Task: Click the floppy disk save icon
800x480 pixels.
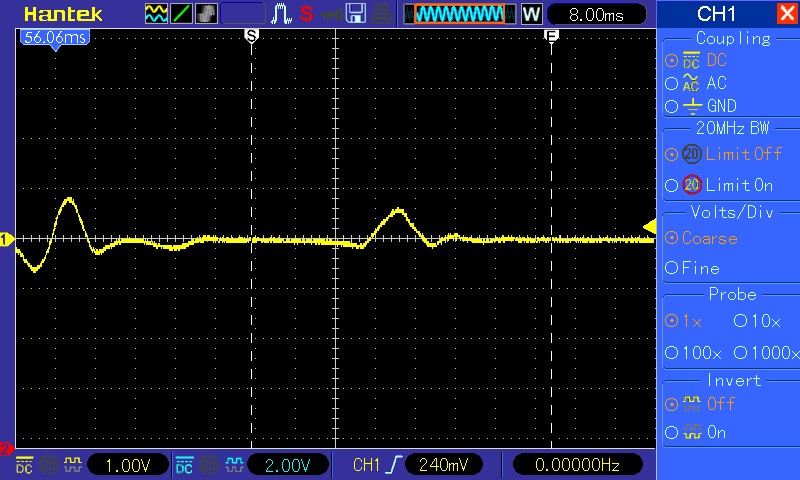Action: 356,14
